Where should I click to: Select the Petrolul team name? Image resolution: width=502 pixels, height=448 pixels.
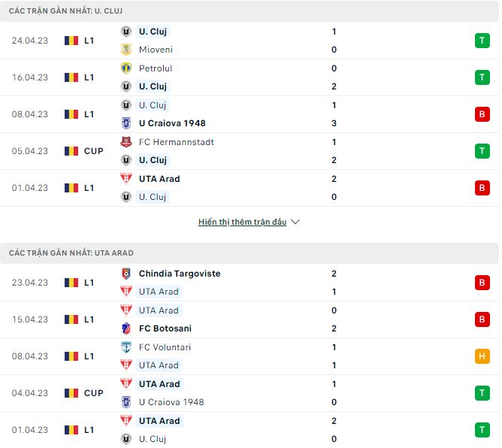click(156, 68)
